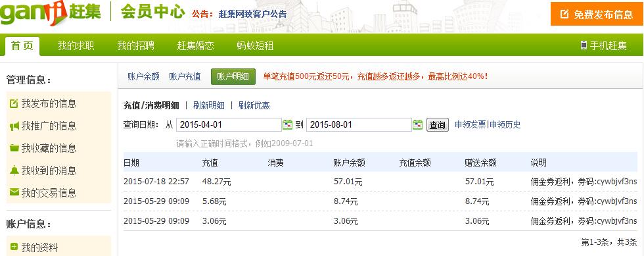Viewport: 644px width, 256px height.
Task: Show 充值/消费明细 records
Action: (151, 105)
